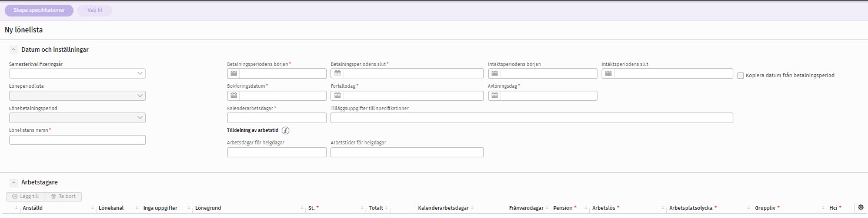Focus the Kalenderarbetsdagar input field
Screen dimensions: 868x218
coord(277,118)
